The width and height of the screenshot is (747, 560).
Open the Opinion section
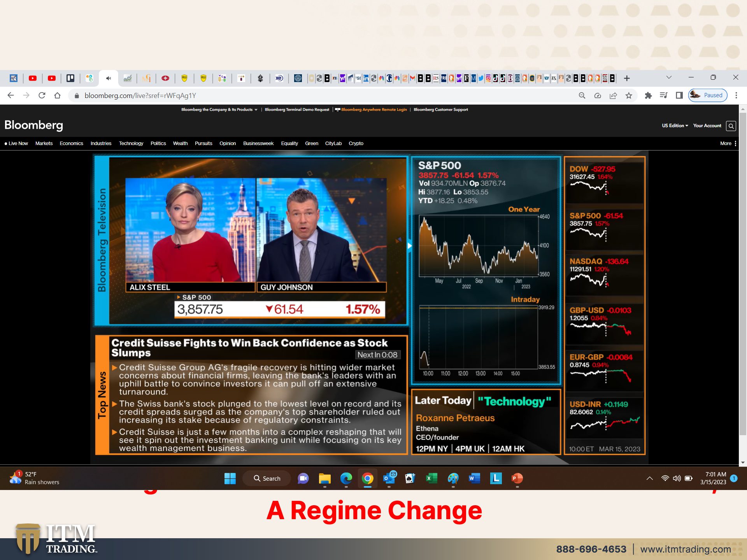coord(228,143)
